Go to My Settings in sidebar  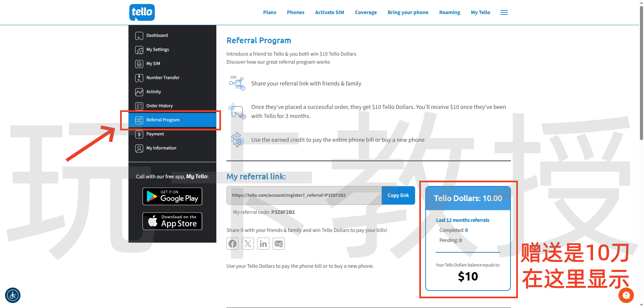158,50
